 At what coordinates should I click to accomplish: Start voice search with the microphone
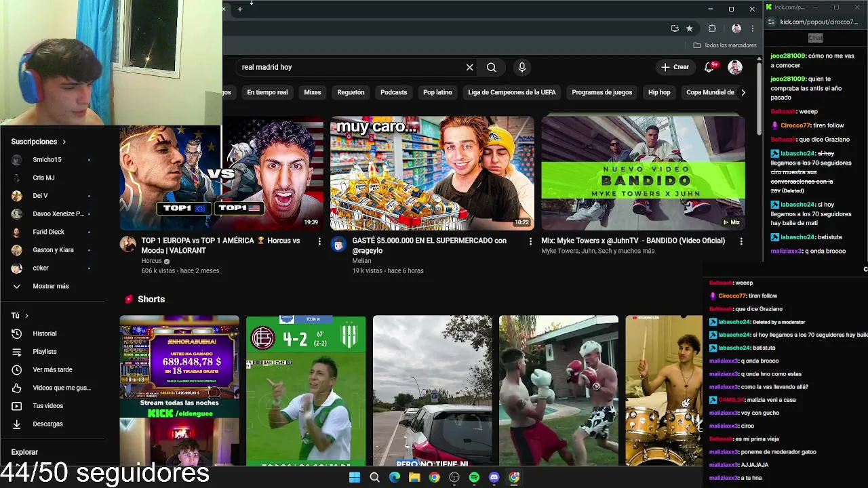click(x=521, y=67)
